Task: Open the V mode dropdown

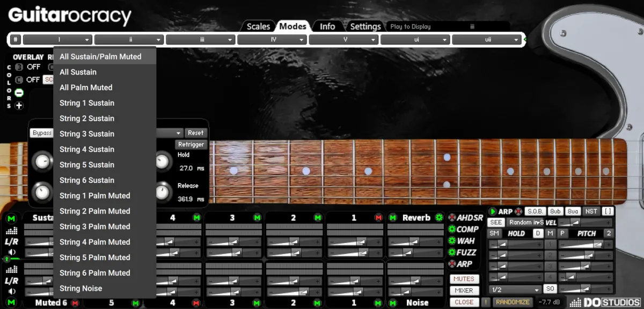Action: point(344,40)
